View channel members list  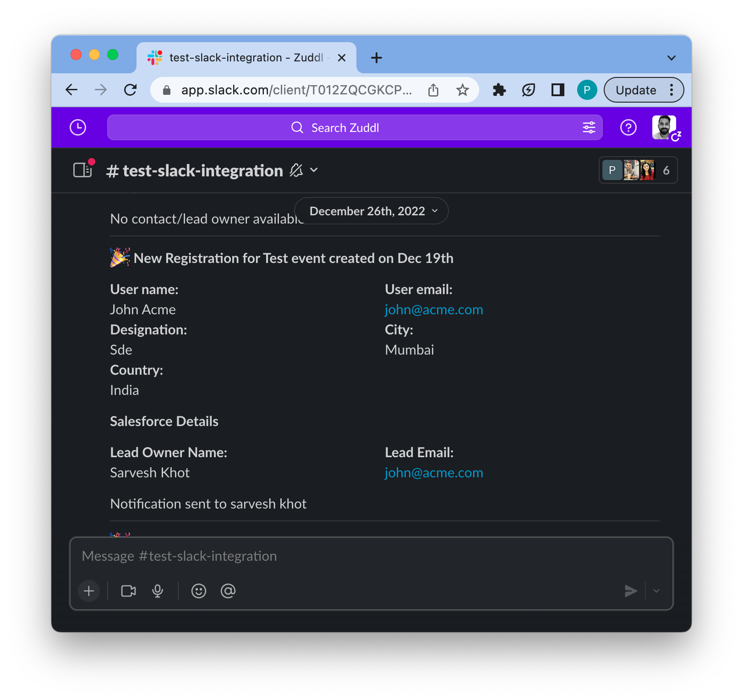638,170
